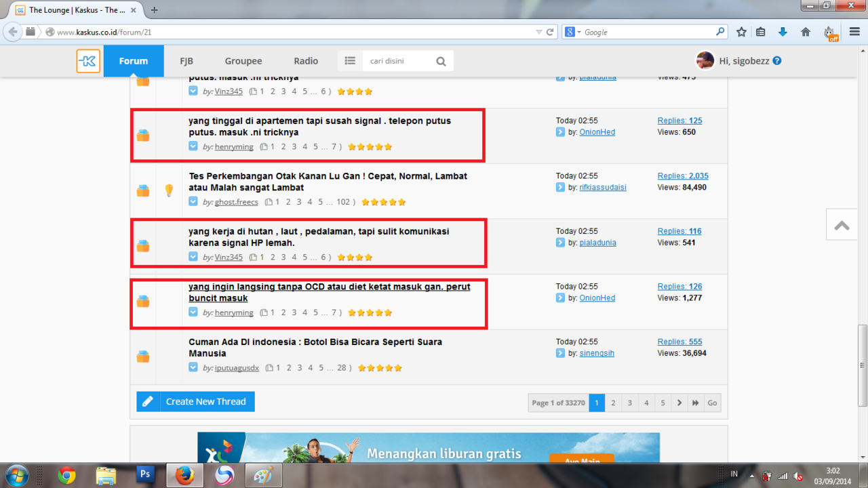This screenshot has height=488, width=868.
Task: Click the lightbulb hot thread icon
Action: 170,191
